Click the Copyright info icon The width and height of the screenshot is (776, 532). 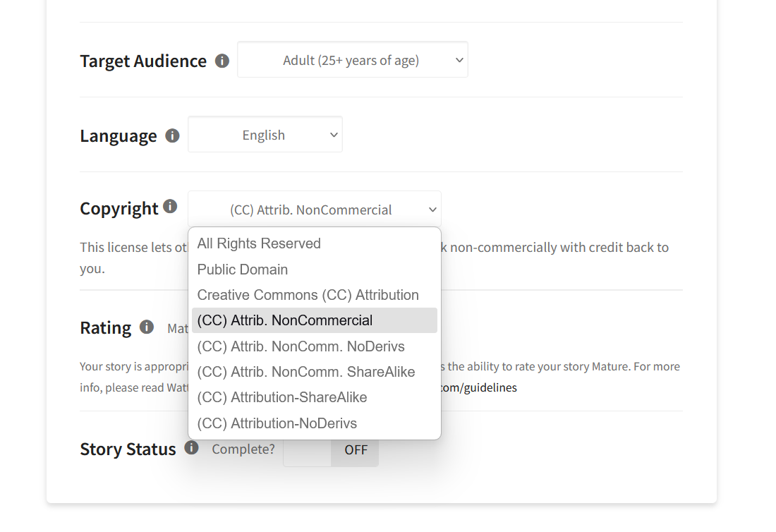coord(170,206)
